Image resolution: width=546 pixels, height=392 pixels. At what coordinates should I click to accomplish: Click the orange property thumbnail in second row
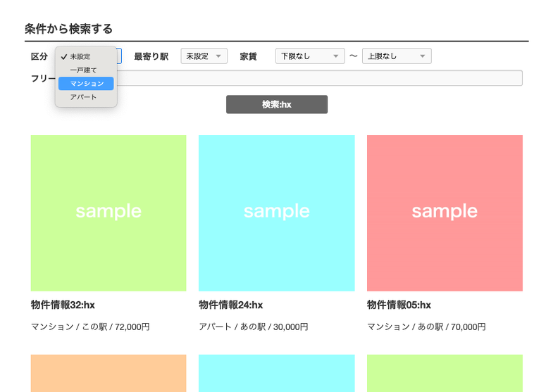(x=108, y=373)
